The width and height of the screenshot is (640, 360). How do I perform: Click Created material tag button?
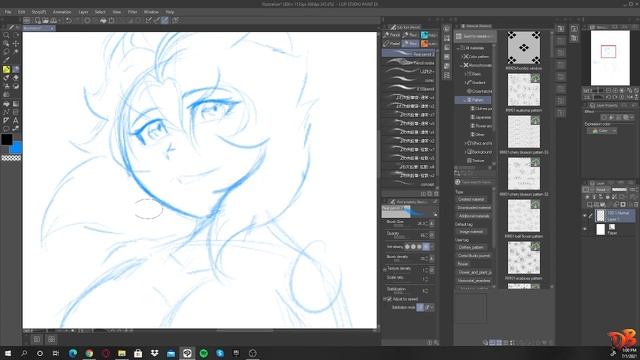pos(471,199)
